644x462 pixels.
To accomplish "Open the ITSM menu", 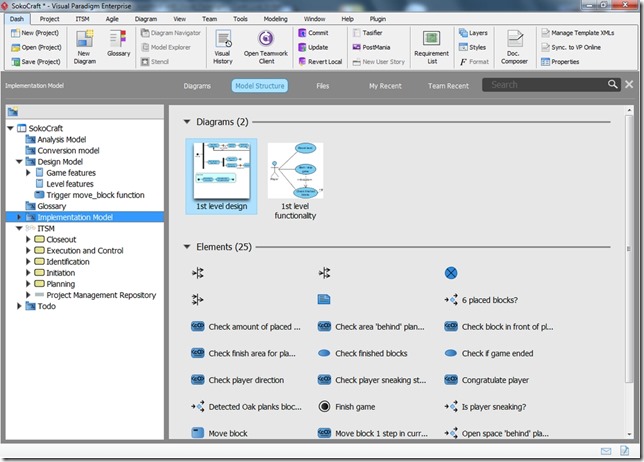I will tap(82, 19).
